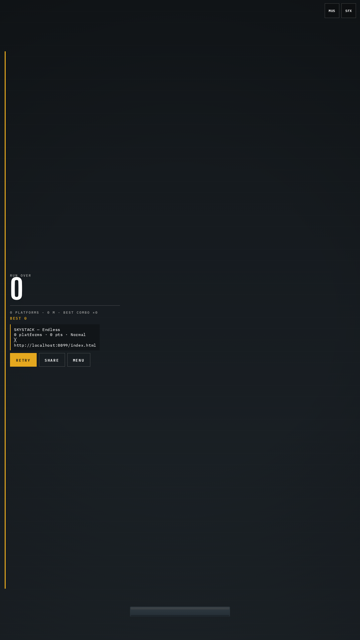The width and height of the screenshot is (360, 640).
Task: Click the '0 platforms · 0 pts · Normal' line
Action: [x=50, y=335]
